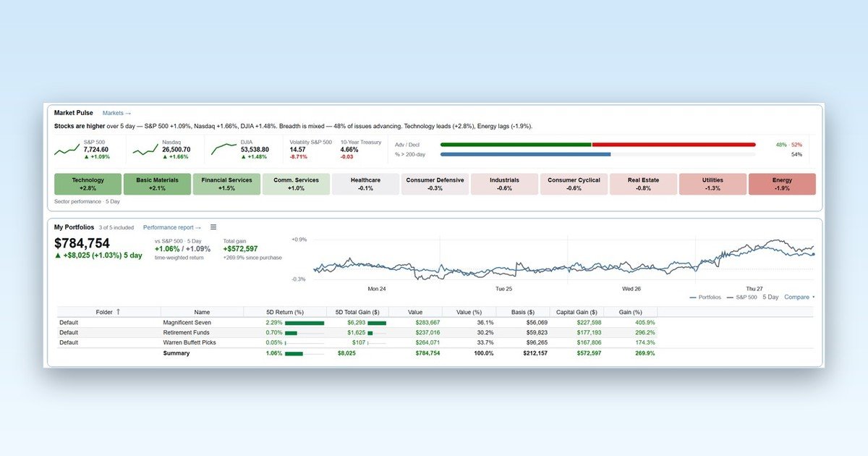Screen dimensions: 868x456
Task: Click the S&P 500 chart legend entry
Action: point(741,297)
